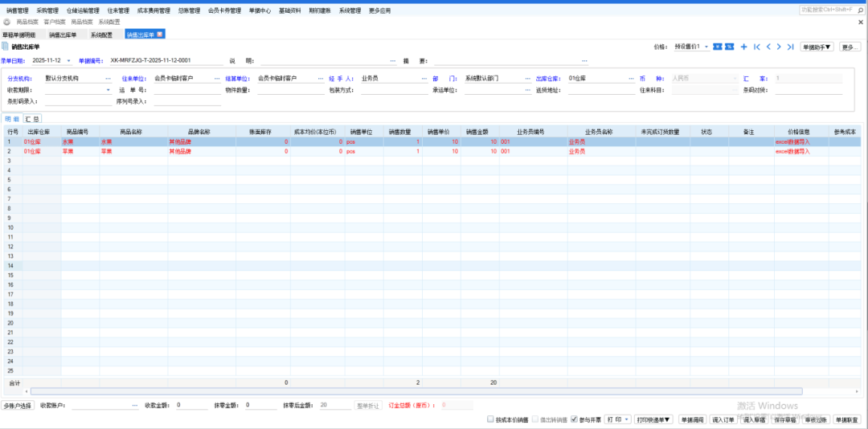Close the active 销售出库单 tab
Screen dimensions: 868x429
click(161, 35)
